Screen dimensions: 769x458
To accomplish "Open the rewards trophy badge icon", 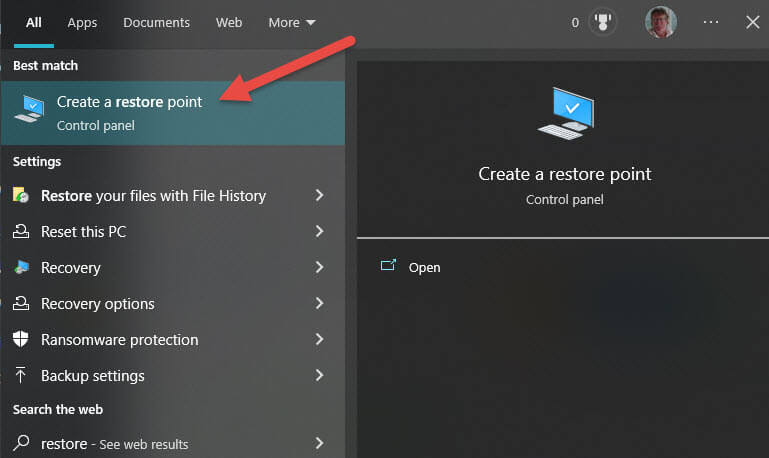I will (x=602, y=22).
